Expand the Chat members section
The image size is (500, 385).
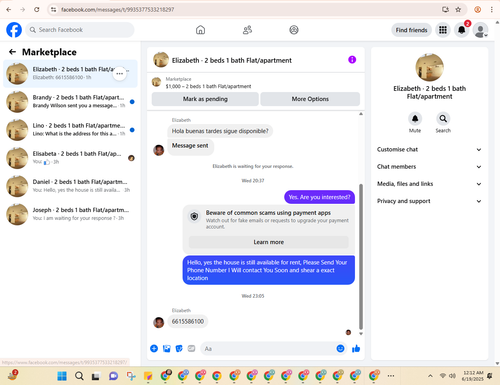(x=429, y=167)
